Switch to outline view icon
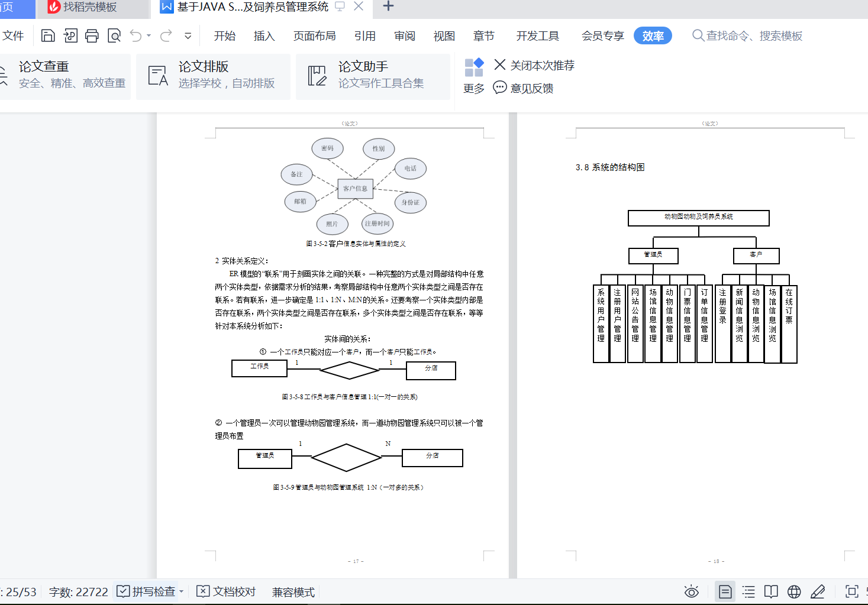 tap(748, 591)
